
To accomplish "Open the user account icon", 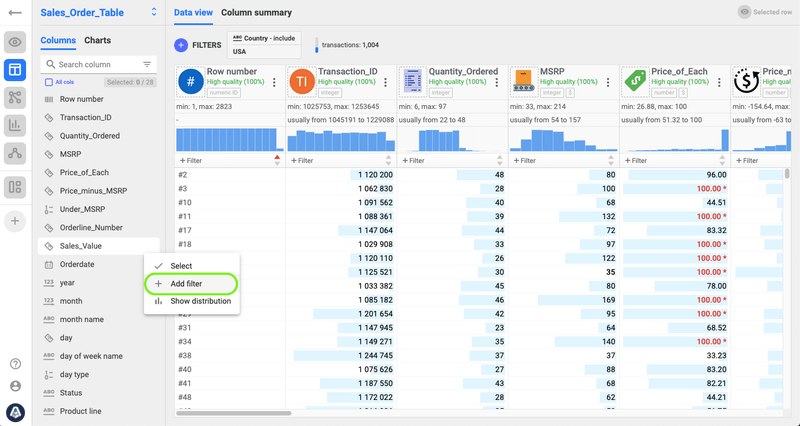I will point(15,386).
